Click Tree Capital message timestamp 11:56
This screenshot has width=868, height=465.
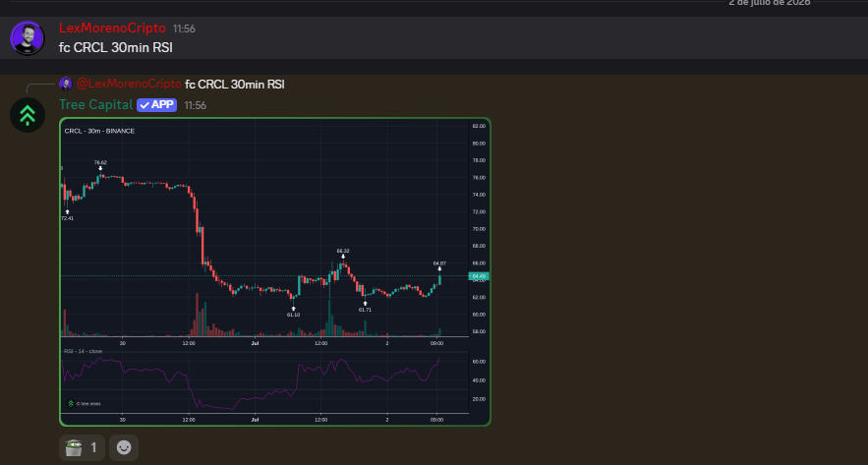[196, 105]
